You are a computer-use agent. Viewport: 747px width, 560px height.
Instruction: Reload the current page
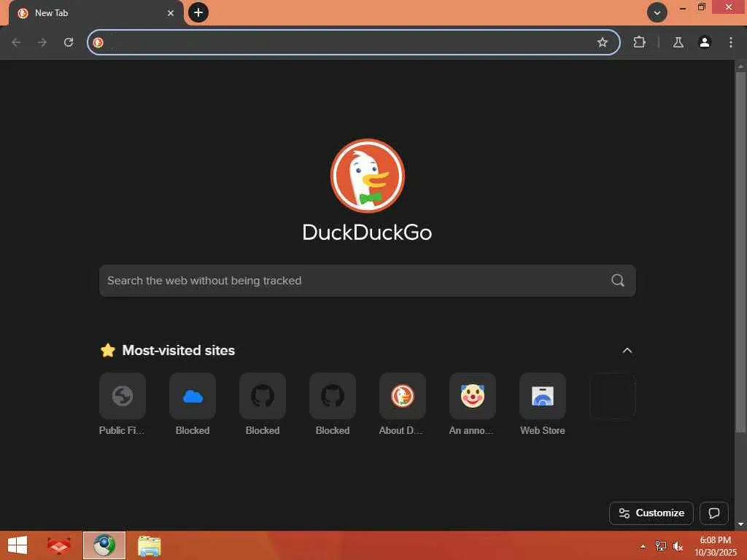(x=69, y=42)
